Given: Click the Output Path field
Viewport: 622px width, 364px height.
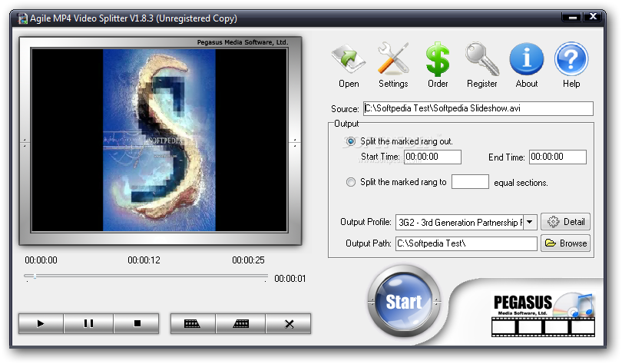Looking at the screenshot, I should [466, 243].
